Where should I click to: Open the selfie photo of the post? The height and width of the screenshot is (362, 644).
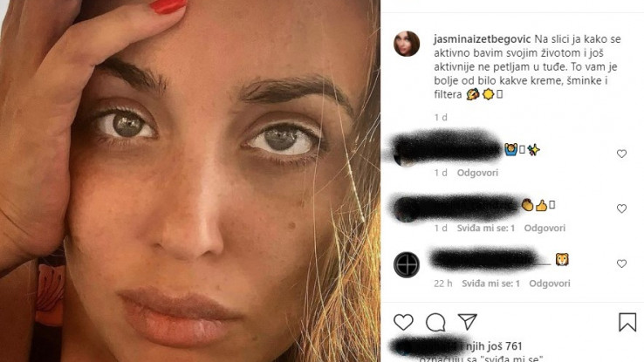(190, 181)
